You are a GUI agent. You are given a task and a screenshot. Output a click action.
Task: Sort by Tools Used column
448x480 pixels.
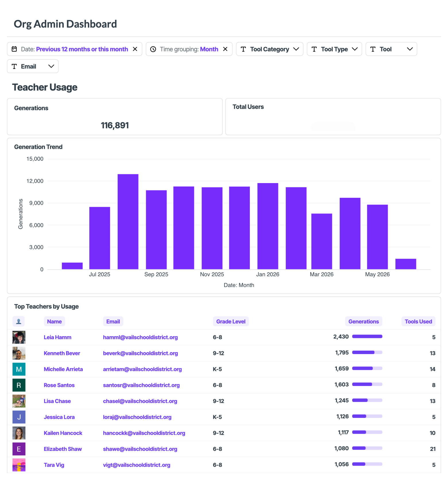coord(418,321)
